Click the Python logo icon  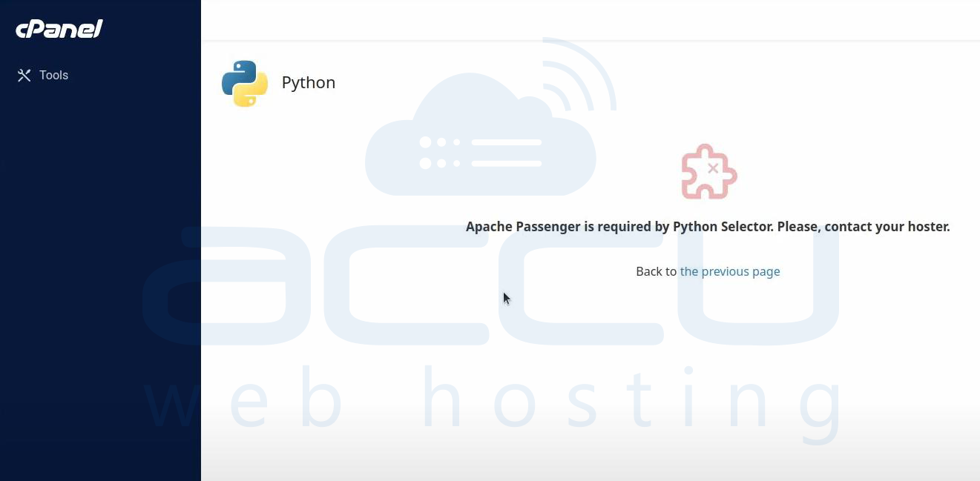pyautogui.click(x=245, y=84)
